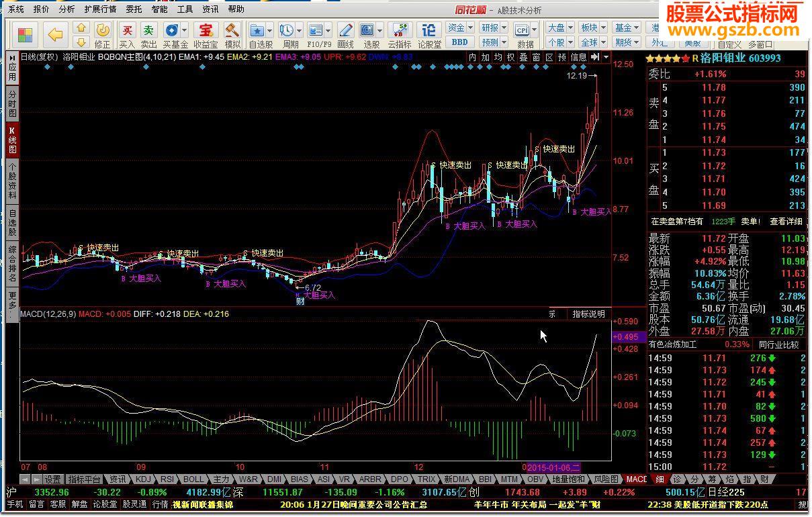Click 留言 in the bottom status bar
The height and width of the screenshot is (517, 812).
[x=37, y=504]
